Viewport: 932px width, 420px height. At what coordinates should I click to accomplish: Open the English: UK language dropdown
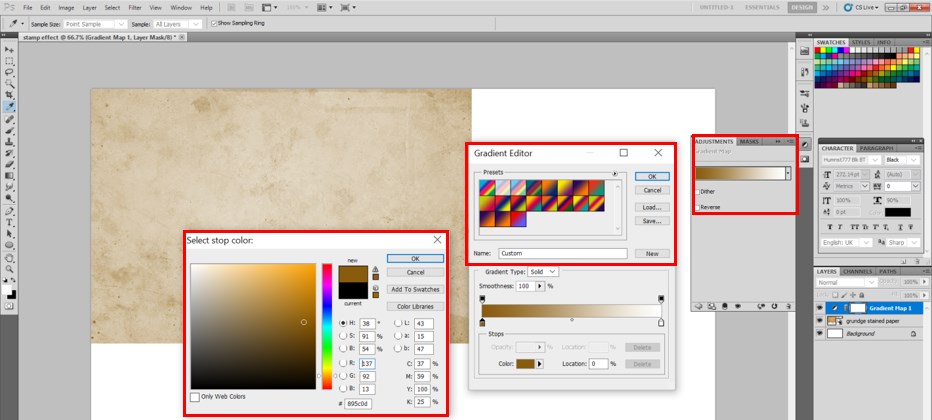click(846, 242)
